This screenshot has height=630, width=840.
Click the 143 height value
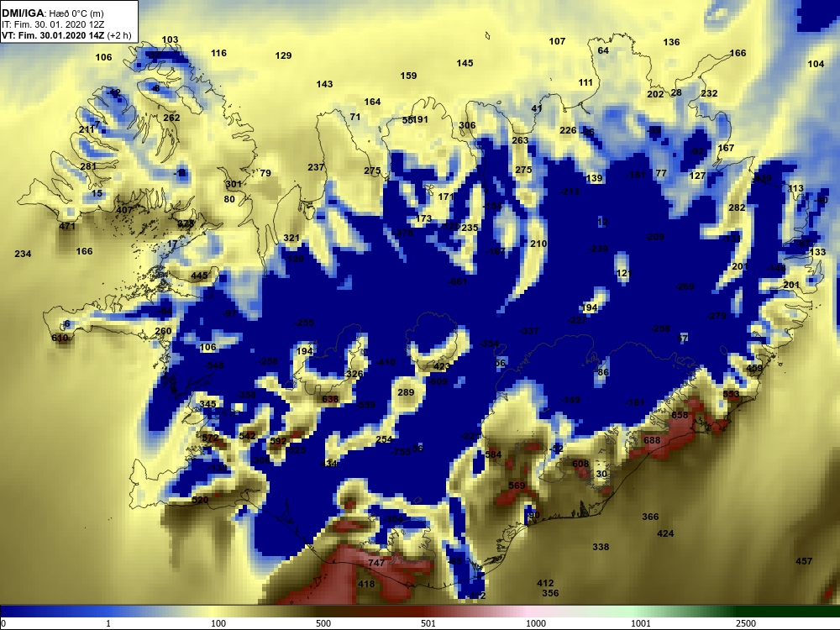pyautogui.click(x=324, y=84)
